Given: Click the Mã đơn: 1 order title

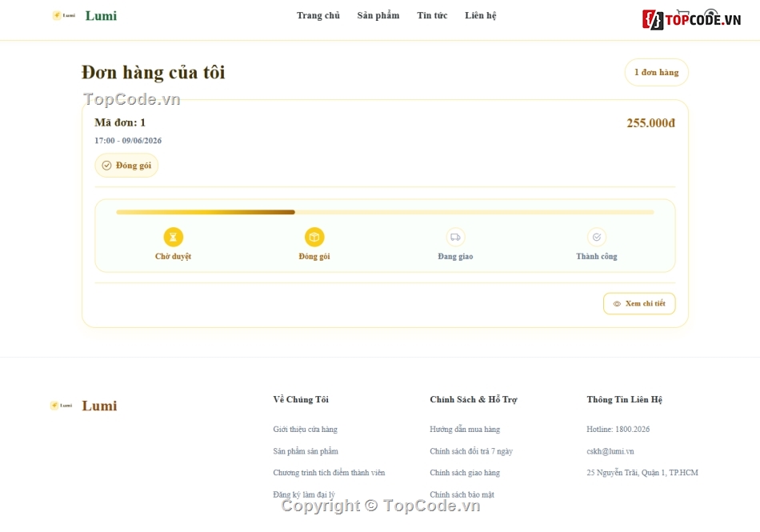Looking at the screenshot, I should pos(120,122).
